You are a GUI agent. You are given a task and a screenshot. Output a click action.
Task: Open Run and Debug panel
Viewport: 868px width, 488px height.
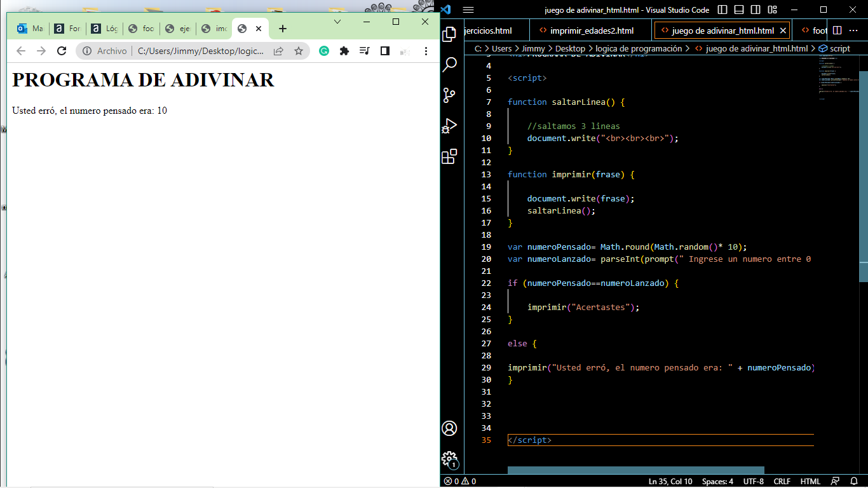pyautogui.click(x=449, y=126)
